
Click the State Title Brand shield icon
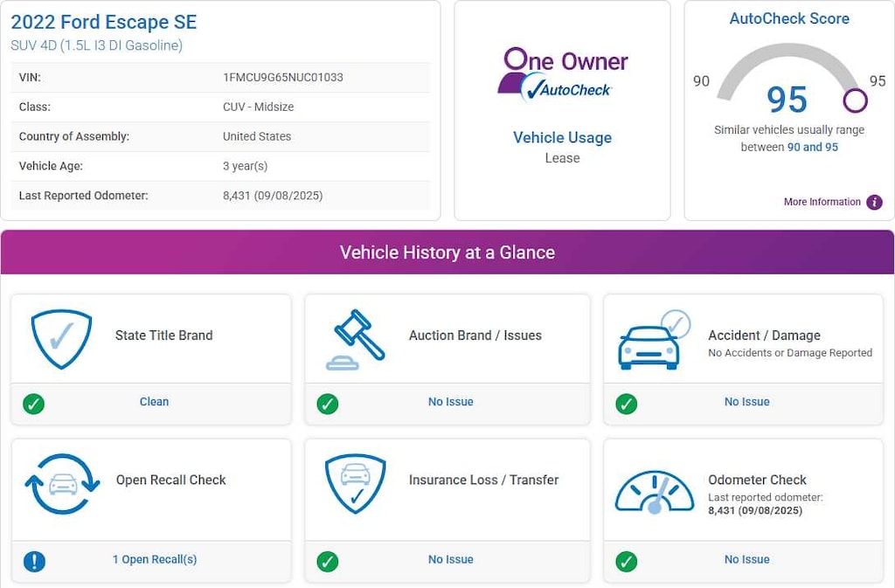pyautogui.click(x=61, y=339)
